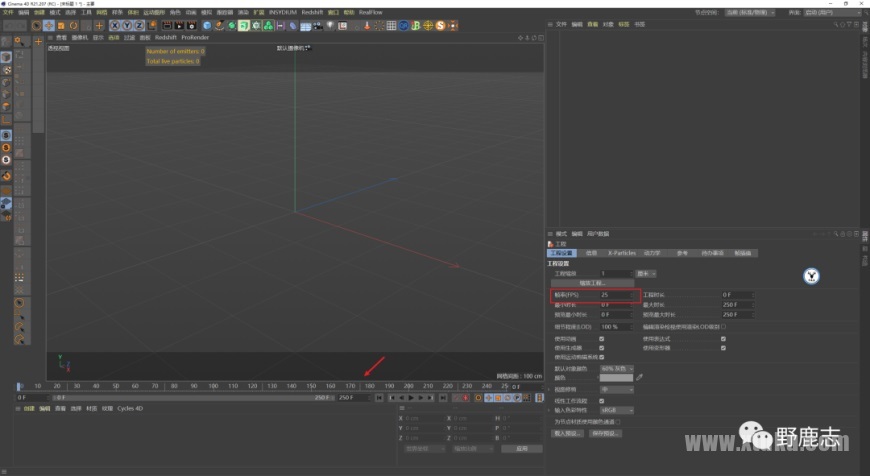
Task: Click the 250 F preview range slider bar
Action: tap(193, 398)
